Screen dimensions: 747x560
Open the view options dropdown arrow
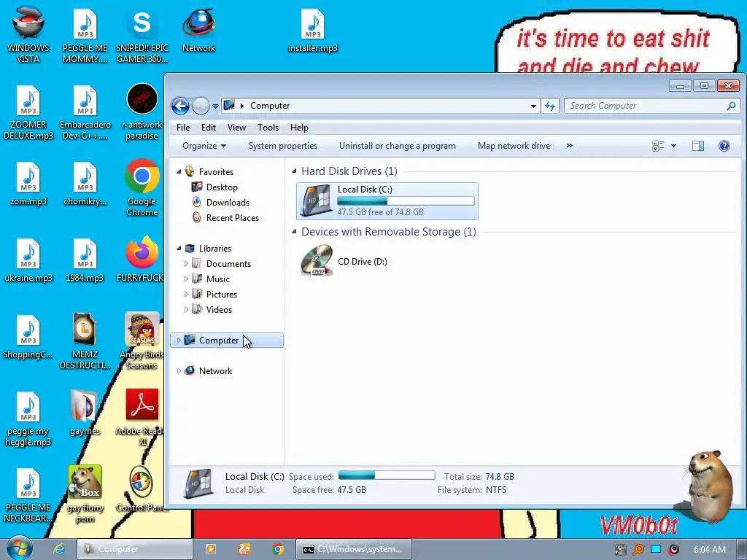pyautogui.click(x=673, y=146)
